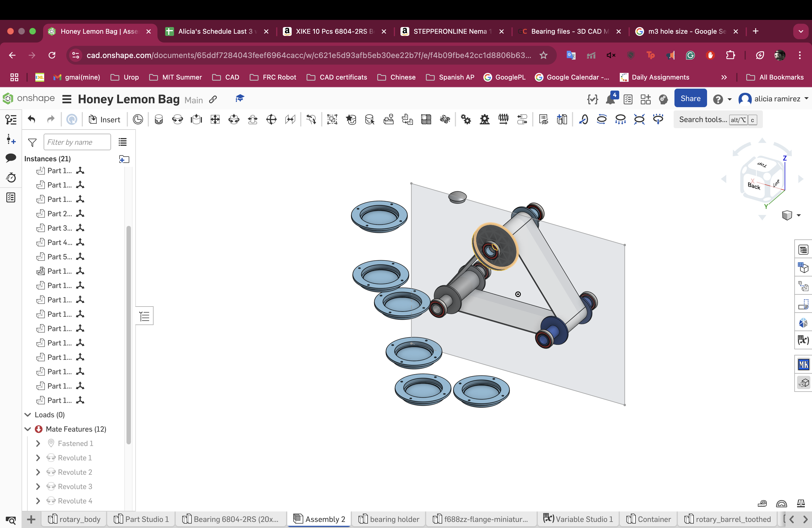This screenshot has height=528, width=812.
Task: Open the MK custom panel icon
Action: pyautogui.click(x=803, y=365)
